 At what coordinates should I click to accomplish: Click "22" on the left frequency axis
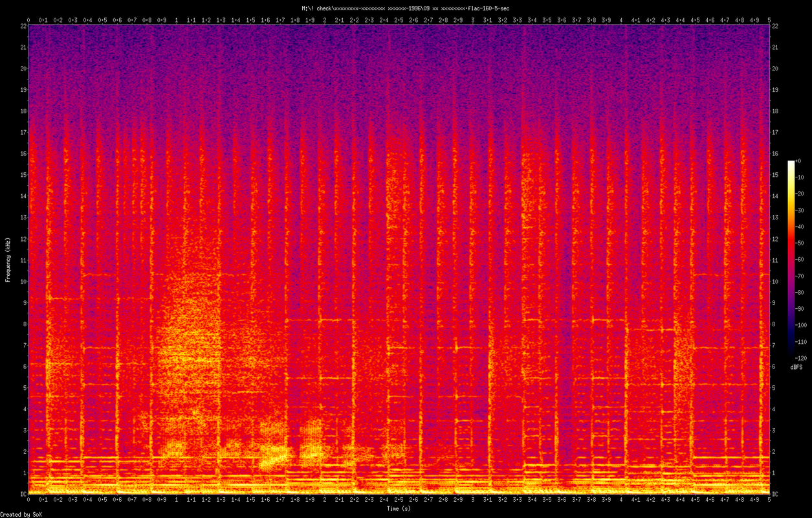[23, 26]
